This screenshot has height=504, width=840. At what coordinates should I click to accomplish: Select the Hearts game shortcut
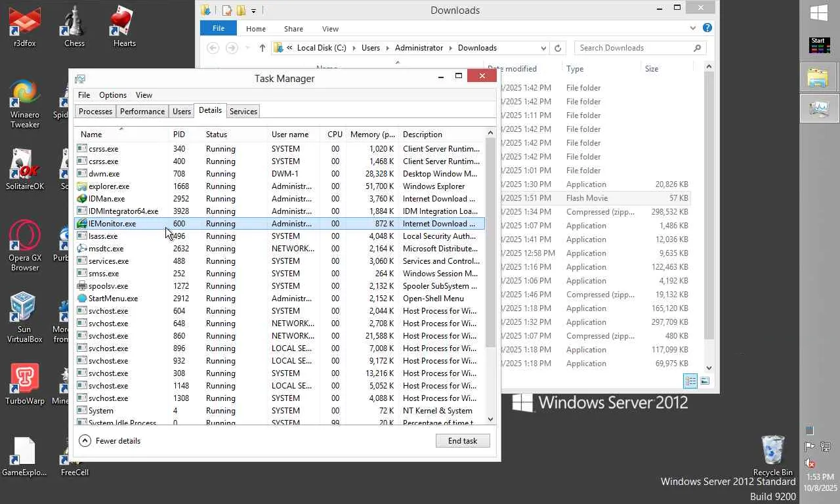click(x=124, y=28)
